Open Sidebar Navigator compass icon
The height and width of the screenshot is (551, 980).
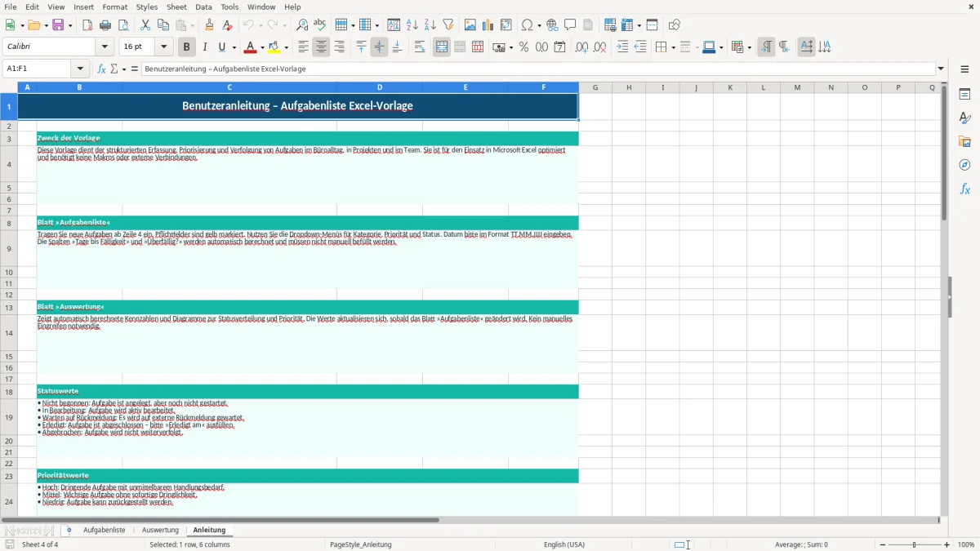pos(964,165)
